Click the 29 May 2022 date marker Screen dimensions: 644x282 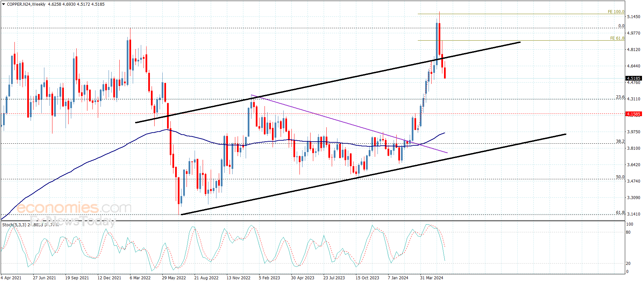pyautogui.click(x=174, y=278)
